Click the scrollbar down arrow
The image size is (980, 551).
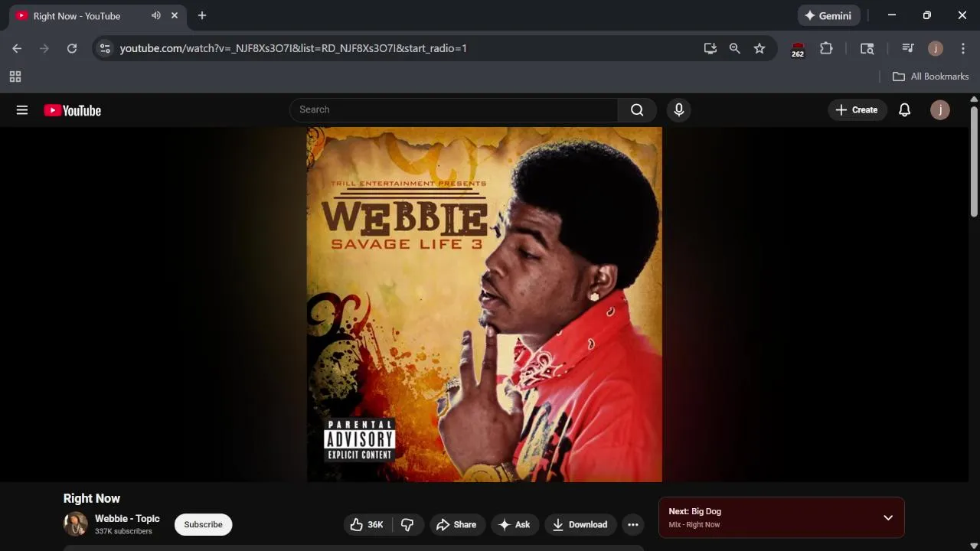coord(974,545)
